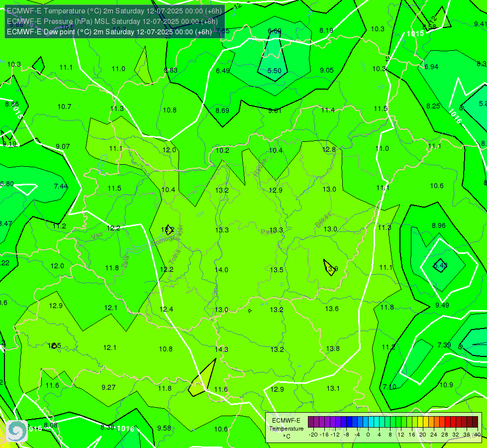The image size is (487, 448).
Task: Click the 6.69 temperature value
Action: click(275, 31)
